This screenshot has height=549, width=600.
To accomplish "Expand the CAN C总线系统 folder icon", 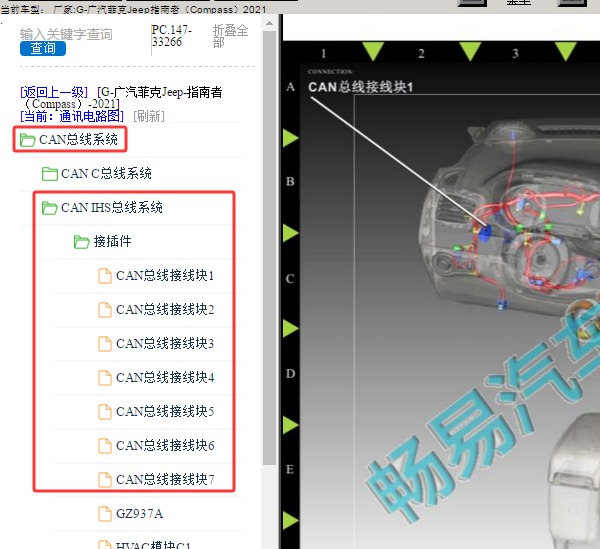I will [x=50, y=174].
